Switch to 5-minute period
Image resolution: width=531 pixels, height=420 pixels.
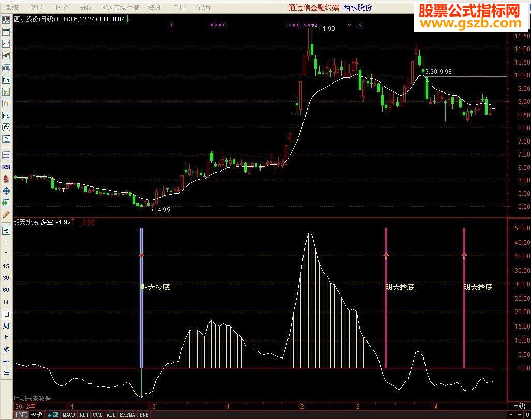coord(6,254)
